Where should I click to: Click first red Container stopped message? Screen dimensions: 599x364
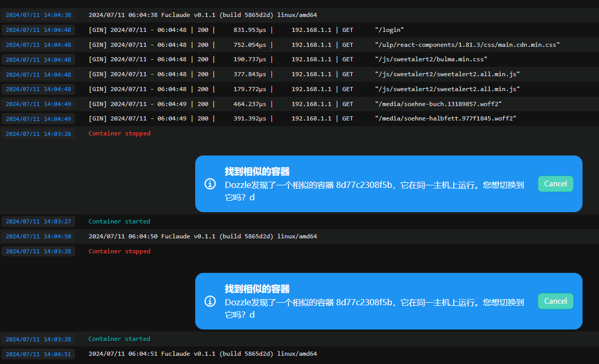[x=119, y=133]
